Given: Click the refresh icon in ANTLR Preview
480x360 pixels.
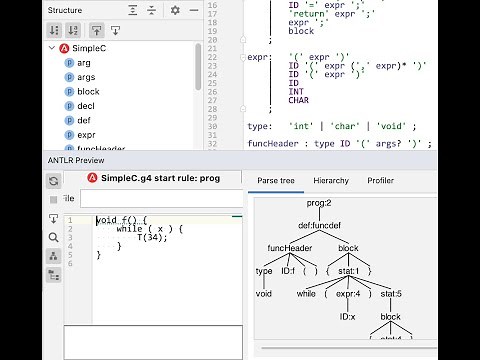Looking at the screenshot, I should (54, 181).
